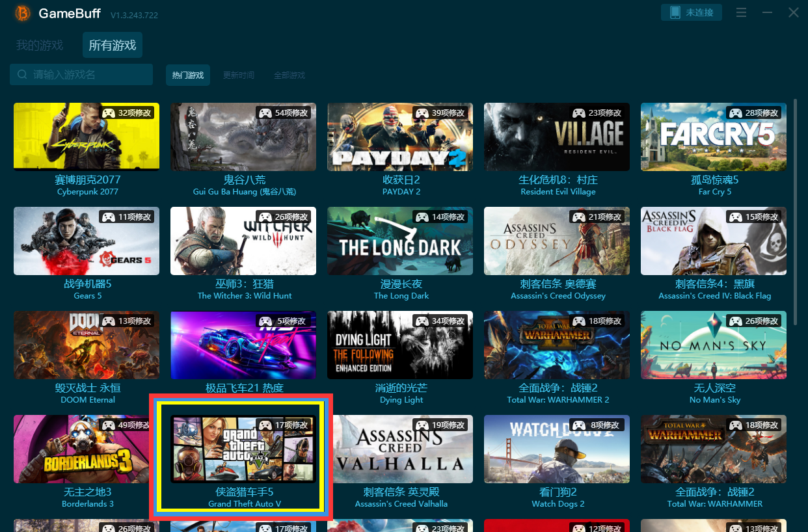Viewport: 808px width, 532px height.
Task: Click the gamepad icon on The Witcher 3's badge
Action: [x=265, y=217]
